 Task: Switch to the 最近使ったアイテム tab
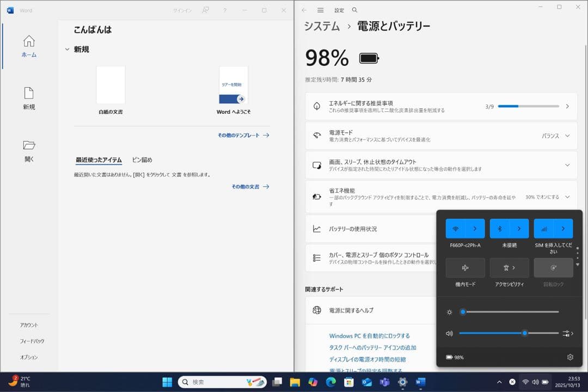point(99,160)
